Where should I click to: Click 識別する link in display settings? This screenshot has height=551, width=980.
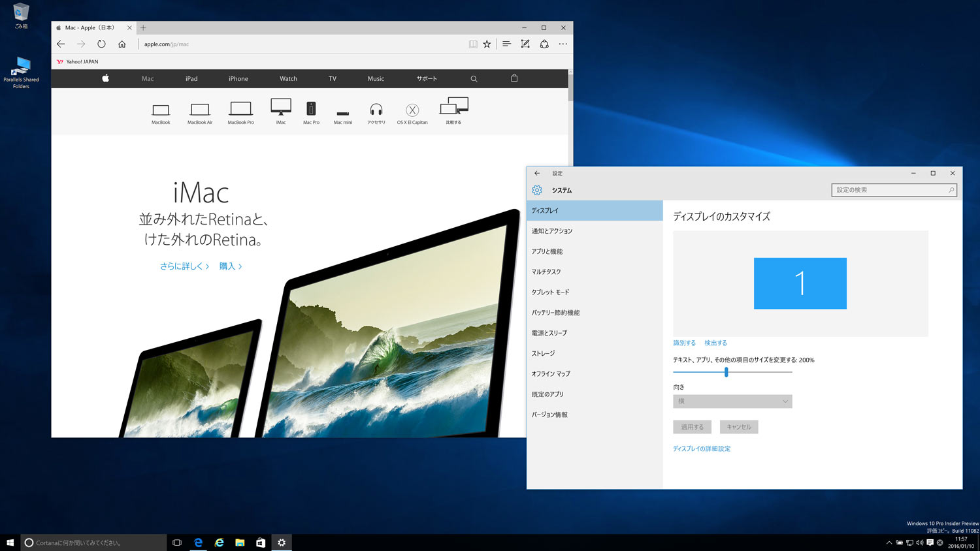(684, 343)
